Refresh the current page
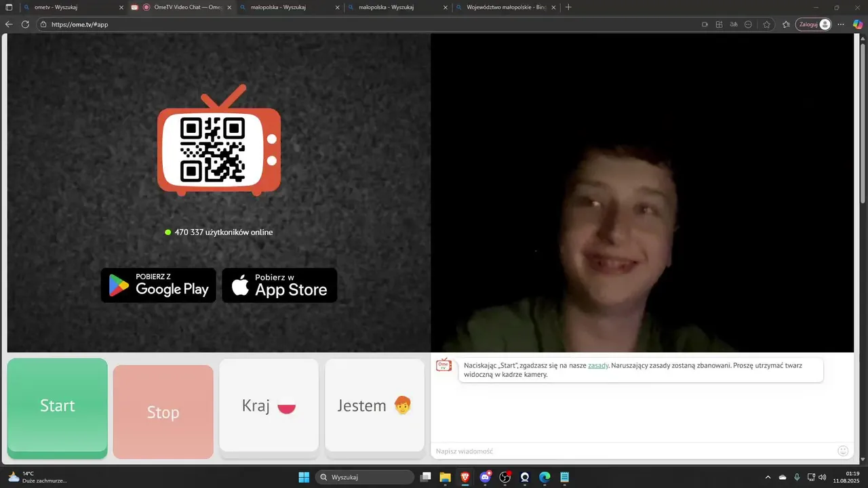868x488 pixels. coord(25,24)
